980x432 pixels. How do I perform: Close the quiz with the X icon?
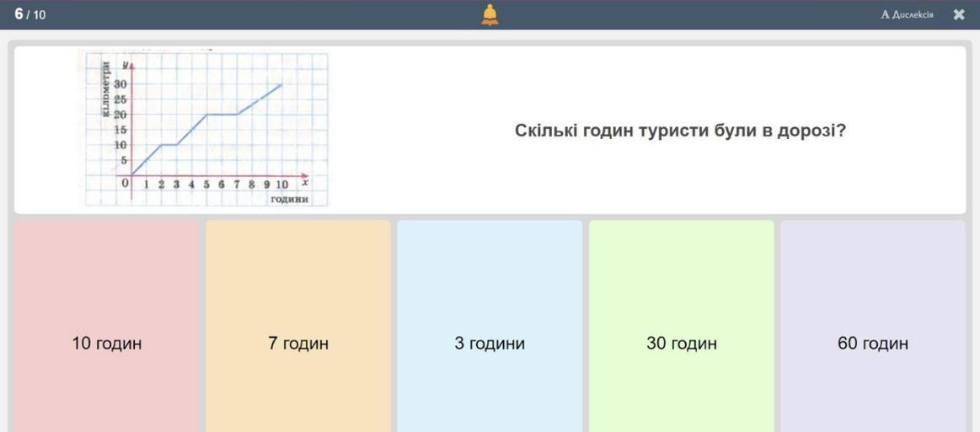[959, 14]
